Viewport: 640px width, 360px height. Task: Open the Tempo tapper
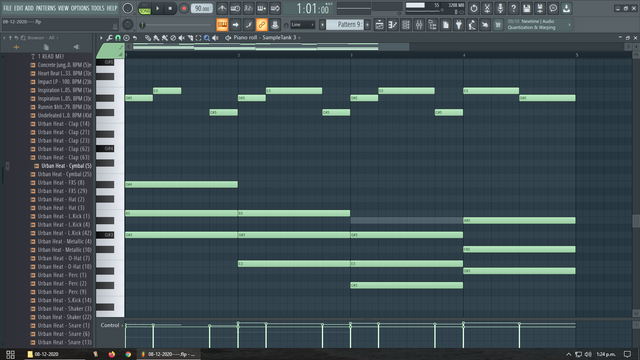click(x=472, y=24)
